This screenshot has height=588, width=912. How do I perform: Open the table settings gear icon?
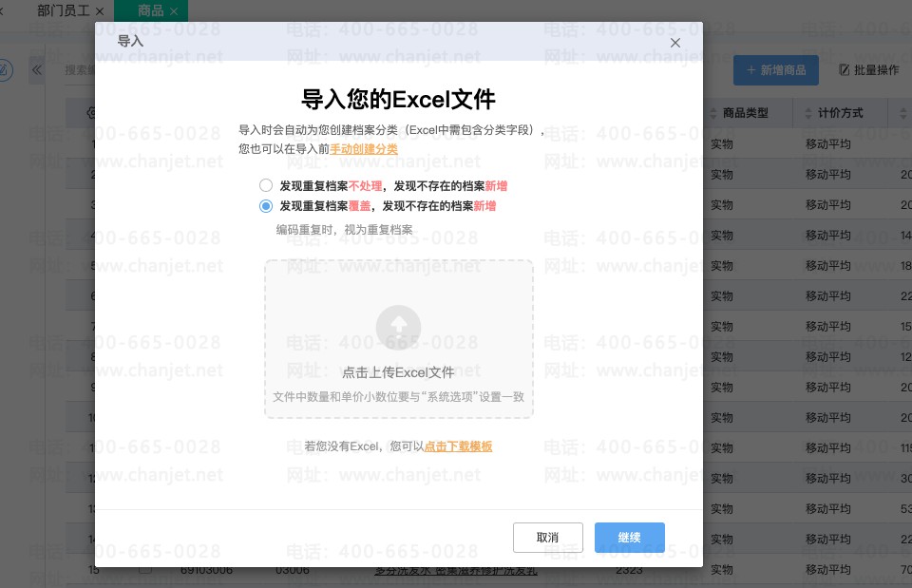(x=91, y=113)
